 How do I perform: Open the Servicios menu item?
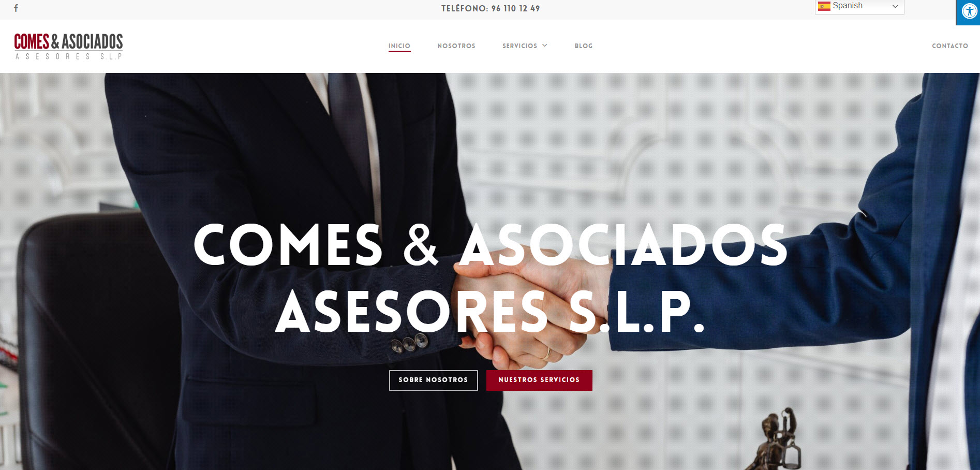coord(519,46)
